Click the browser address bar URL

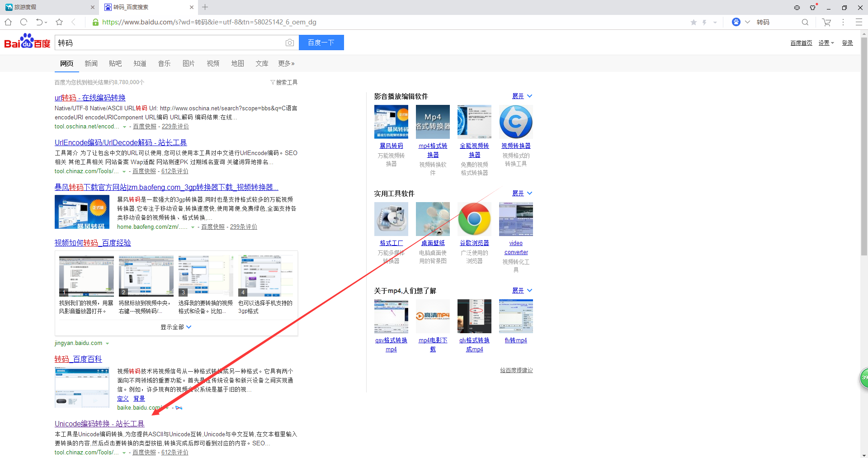point(209,22)
